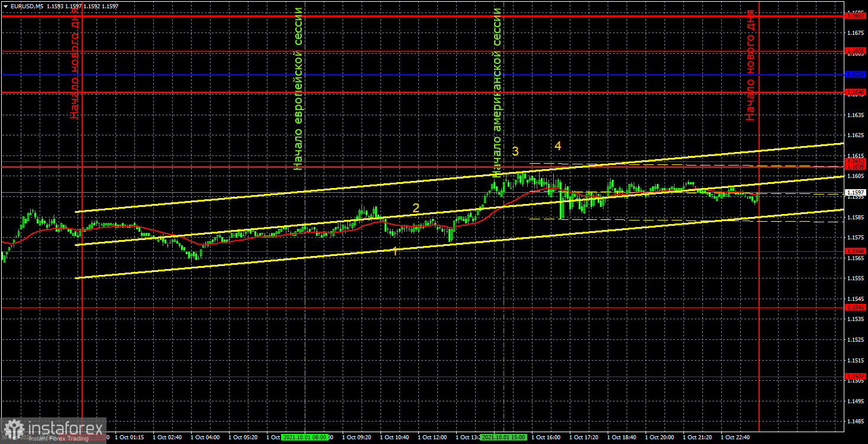Select the blue 1.1654 price level label
868x444 pixels.
[856, 74]
